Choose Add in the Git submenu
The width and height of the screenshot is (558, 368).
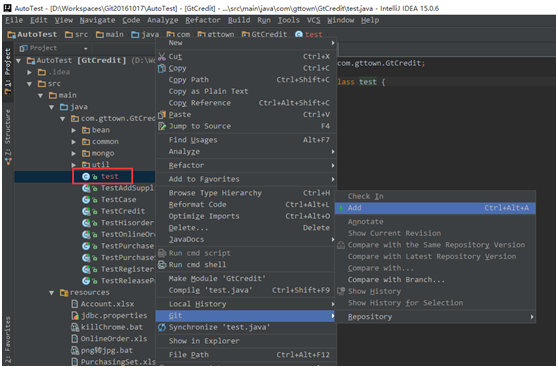tap(436, 208)
